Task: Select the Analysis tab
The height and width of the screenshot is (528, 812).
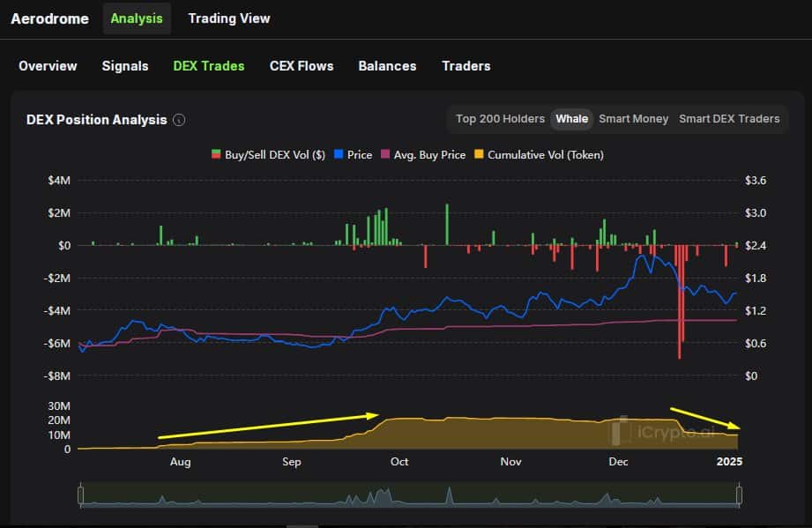Action: [x=137, y=19]
